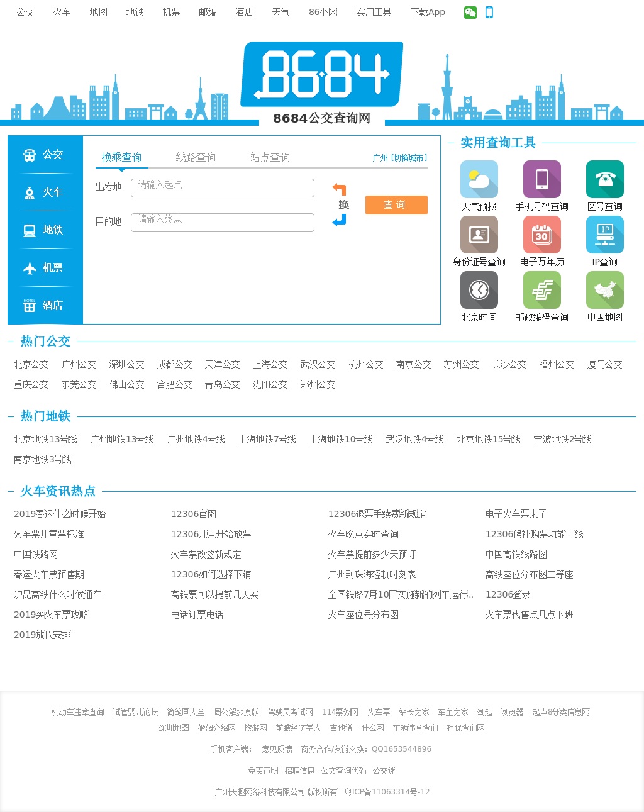Screen dimensions: 644x812
Task: Open 邮编 in the top navigation
Action: [208, 12]
